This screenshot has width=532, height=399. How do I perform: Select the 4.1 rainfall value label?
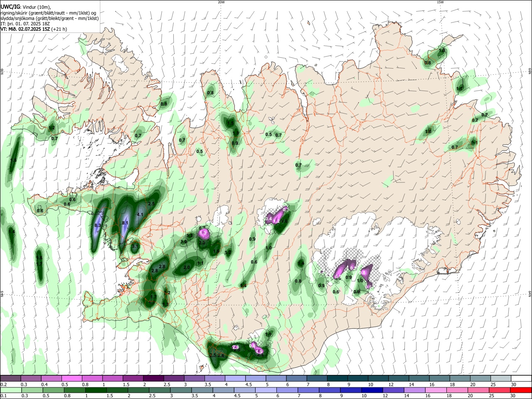pyautogui.click(x=140, y=214)
